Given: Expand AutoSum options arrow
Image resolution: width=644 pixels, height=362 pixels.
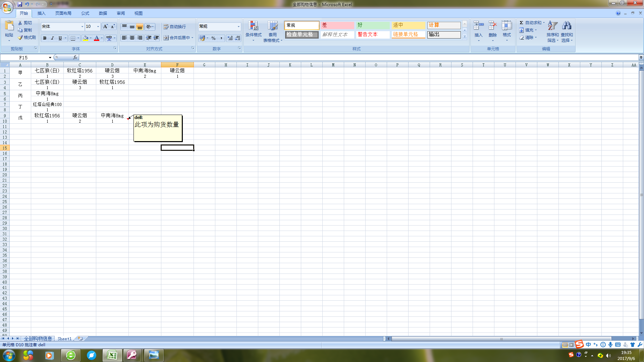Looking at the screenshot, I should pos(544,23).
